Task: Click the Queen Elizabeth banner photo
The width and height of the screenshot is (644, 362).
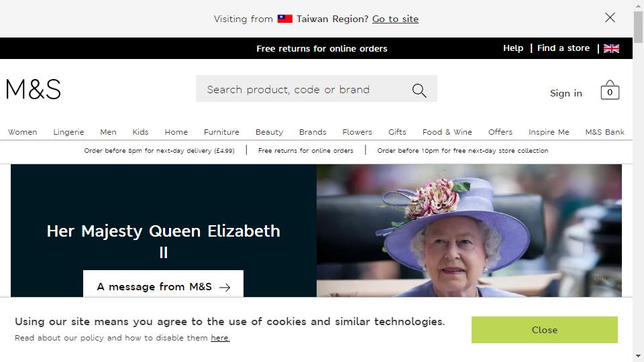Action: pos(469,231)
